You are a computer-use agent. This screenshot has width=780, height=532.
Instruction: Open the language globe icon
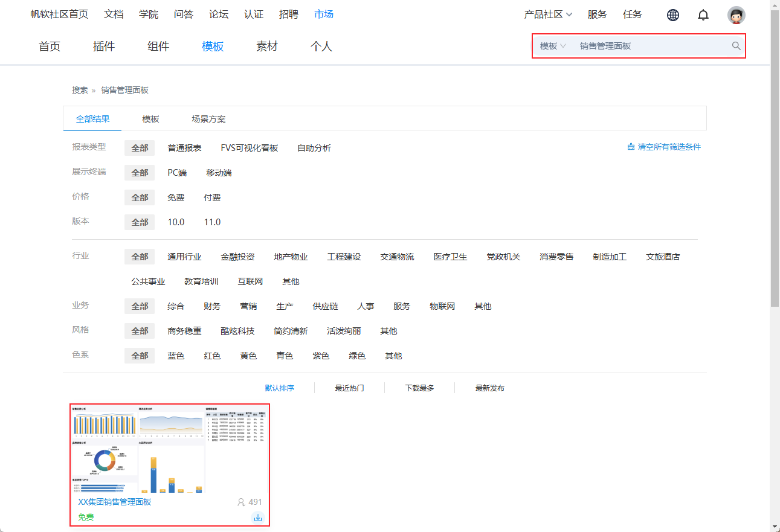pyautogui.click(x=672, y=15)
